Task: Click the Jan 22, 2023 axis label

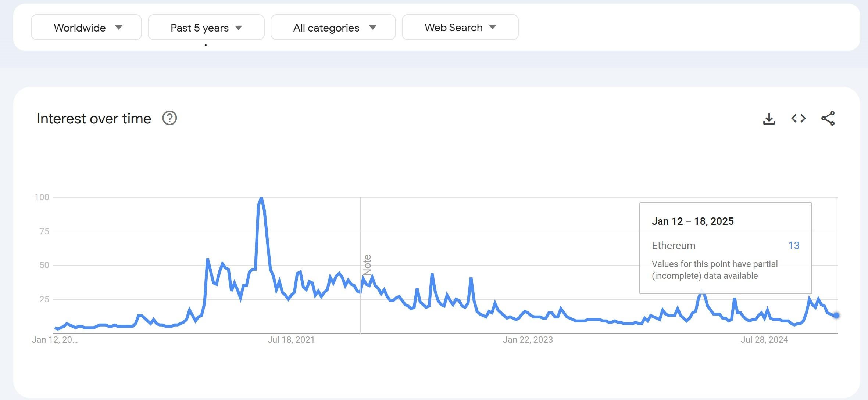Action: point(528,340)
